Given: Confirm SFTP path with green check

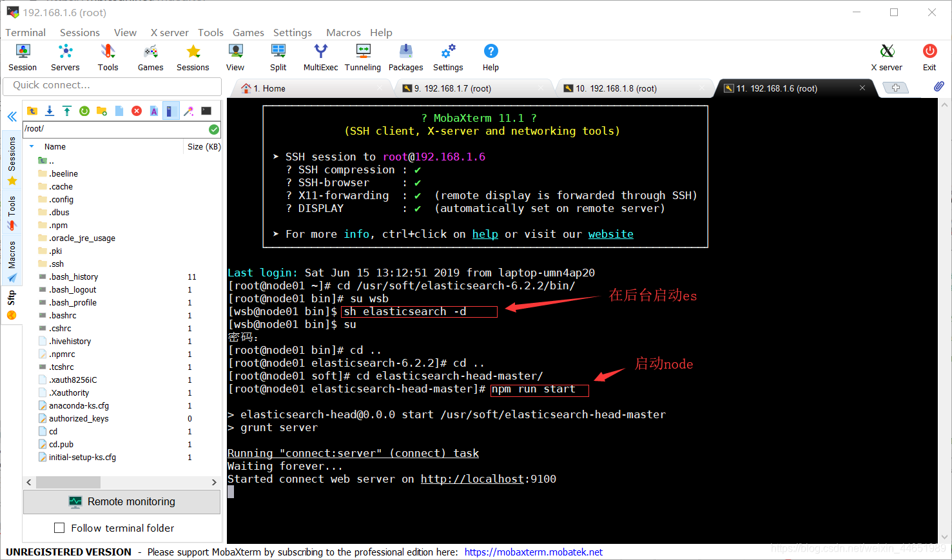Looking at the screenshot, I should point(214,130).
